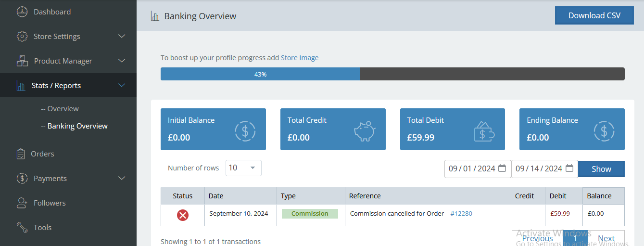Expand the Product Manager submenu chevron

[122, 61]
